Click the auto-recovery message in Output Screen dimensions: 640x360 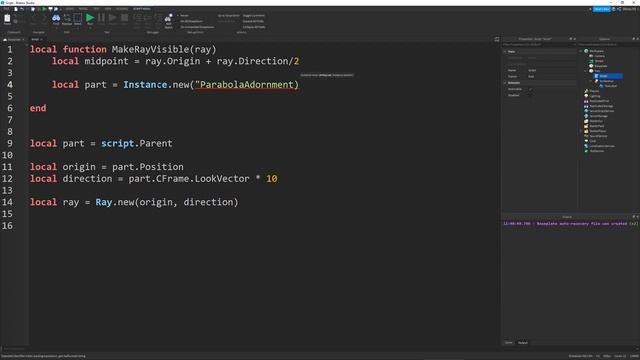[571, 224]
